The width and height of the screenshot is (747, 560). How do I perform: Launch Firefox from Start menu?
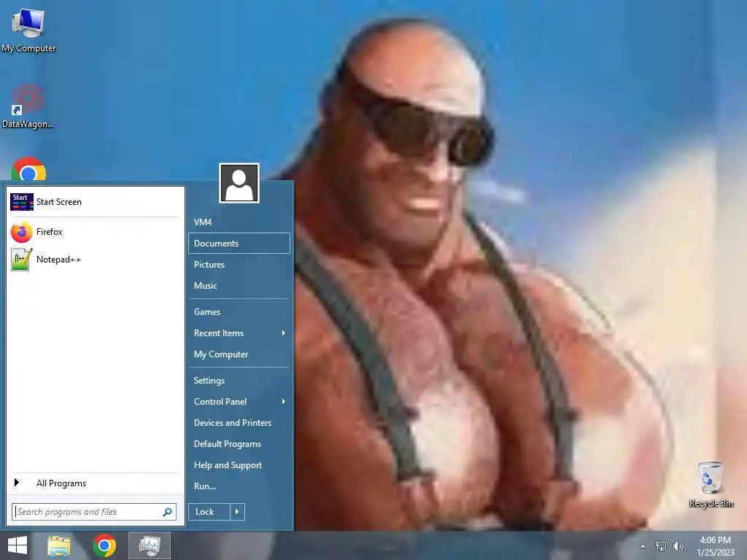[94, 232]
